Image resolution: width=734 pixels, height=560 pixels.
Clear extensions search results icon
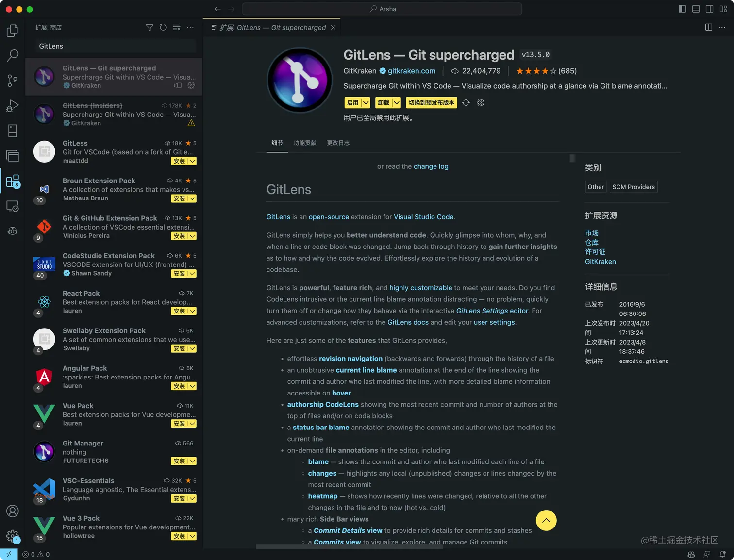pos(177,28)
